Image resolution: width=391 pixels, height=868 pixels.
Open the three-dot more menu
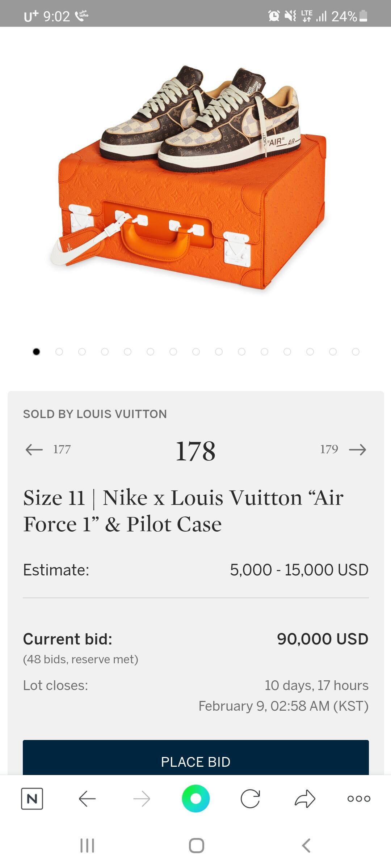(x=358, y=798)
